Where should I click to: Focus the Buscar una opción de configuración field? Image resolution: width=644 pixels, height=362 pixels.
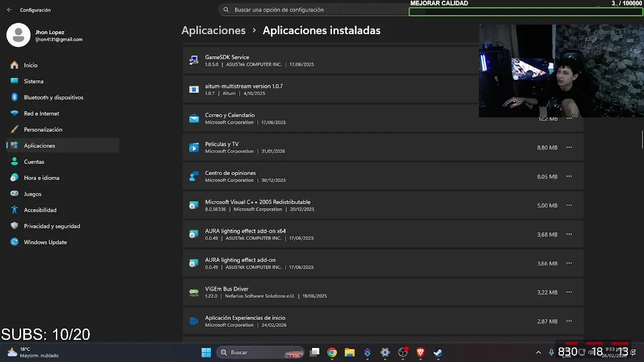coord(314,10)
